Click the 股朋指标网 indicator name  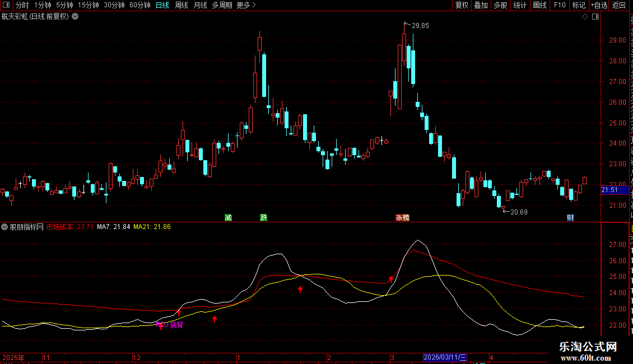tap(27, 227)
